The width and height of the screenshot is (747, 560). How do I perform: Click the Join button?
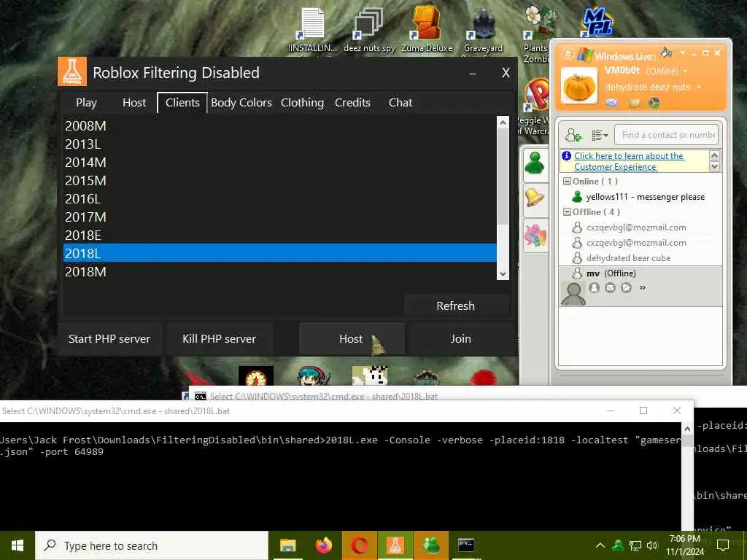[x=461, y=338]
